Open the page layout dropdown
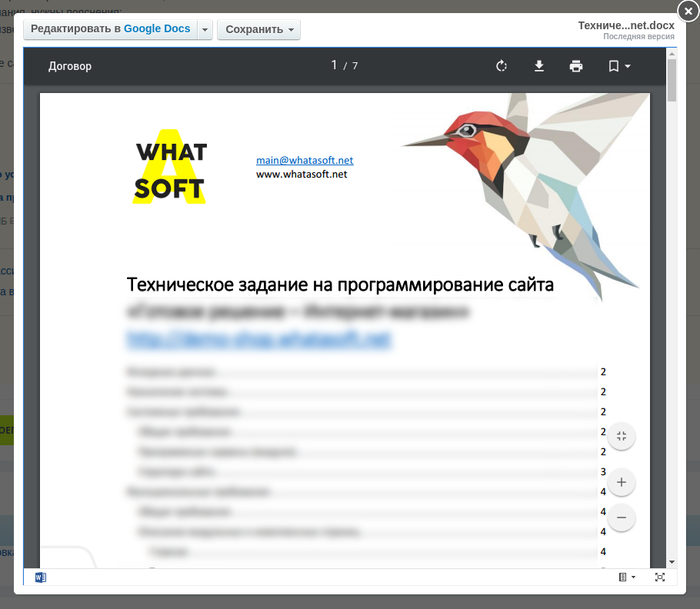The height and width of the screenshot is (609, 700). pos(627,577)
